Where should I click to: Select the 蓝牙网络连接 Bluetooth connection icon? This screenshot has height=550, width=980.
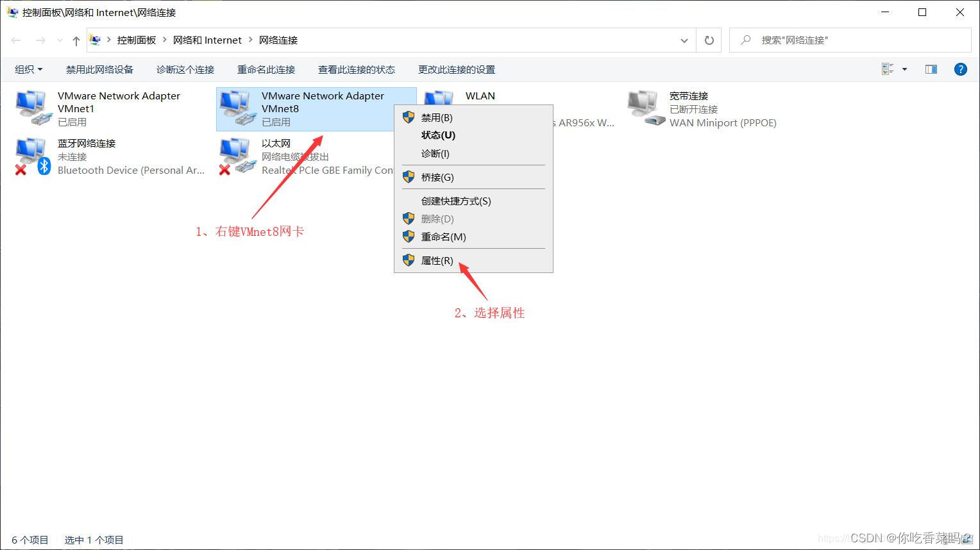coord(33,156)
